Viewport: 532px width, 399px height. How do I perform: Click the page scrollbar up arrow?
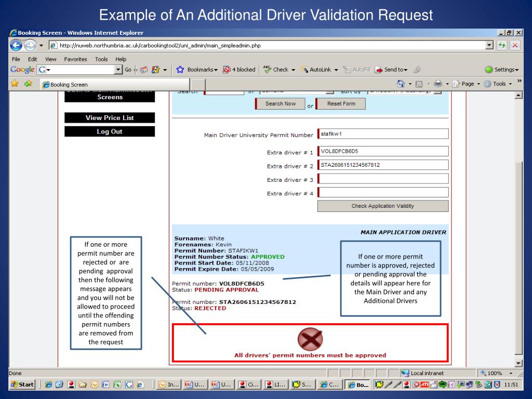(x=518, y=96)
